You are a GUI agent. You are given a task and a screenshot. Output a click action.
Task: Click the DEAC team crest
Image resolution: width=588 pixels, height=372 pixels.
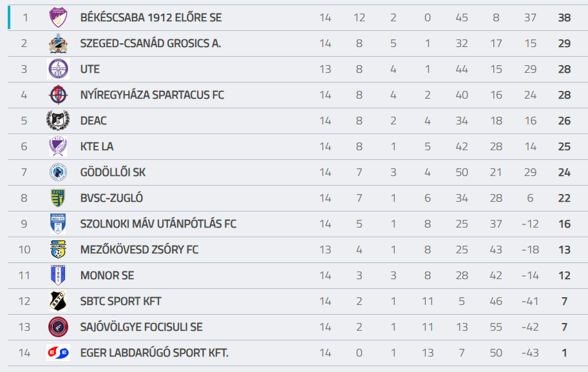pos(58,121)
